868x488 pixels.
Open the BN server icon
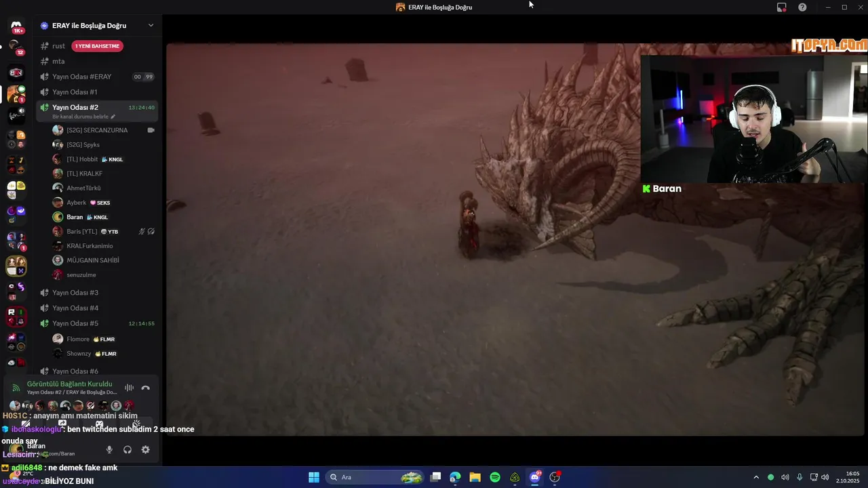[x=16, y=73]
